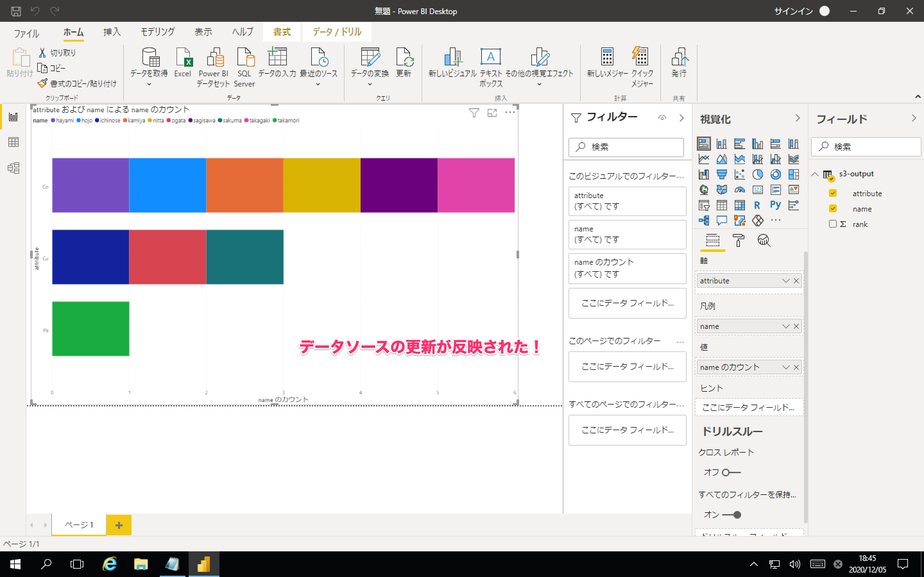Click the yellow add page button

click(x=119, y=525)
